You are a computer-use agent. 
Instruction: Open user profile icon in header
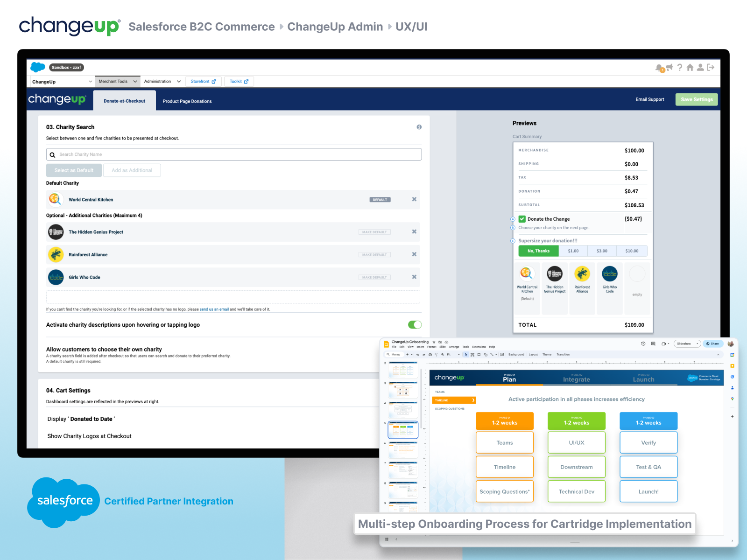click(x=700, y=67)
